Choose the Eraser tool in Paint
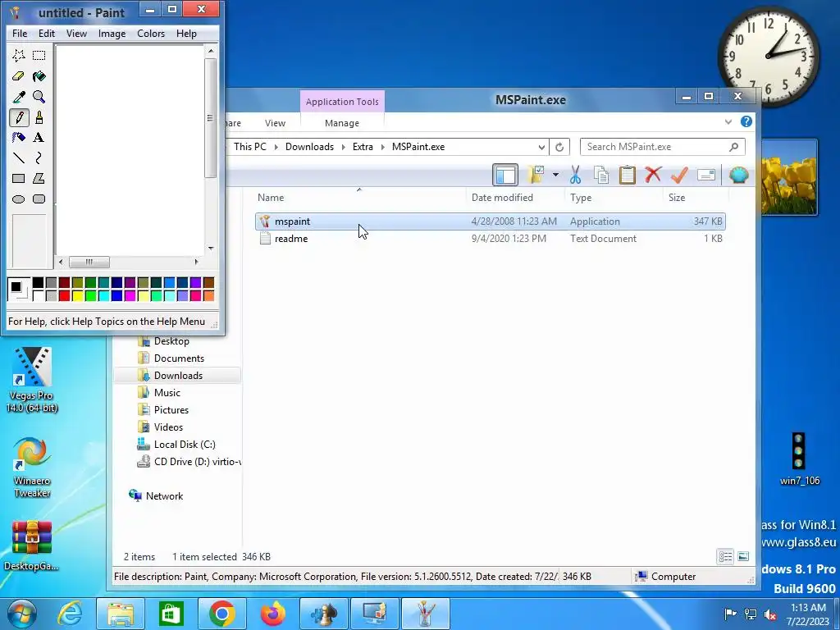840x630 pixels. tap(19, 76)
